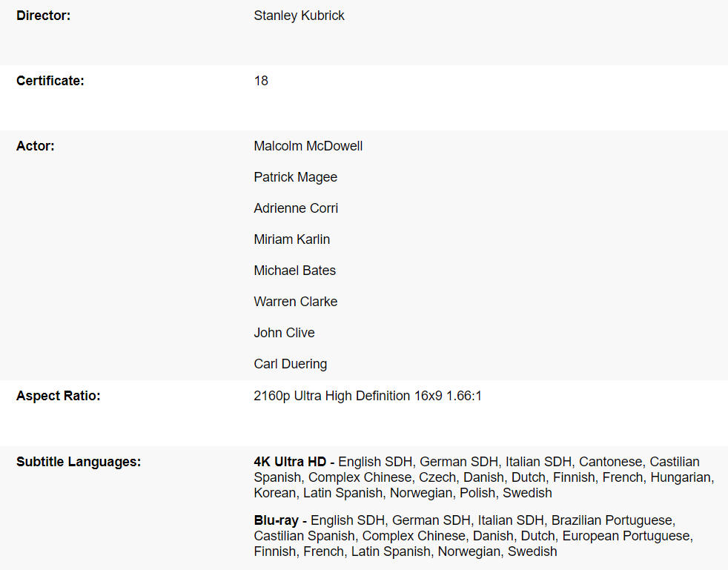Screen dimensions: 728x570
Task: Click the certificate value 18
Action: click(261, 81)
